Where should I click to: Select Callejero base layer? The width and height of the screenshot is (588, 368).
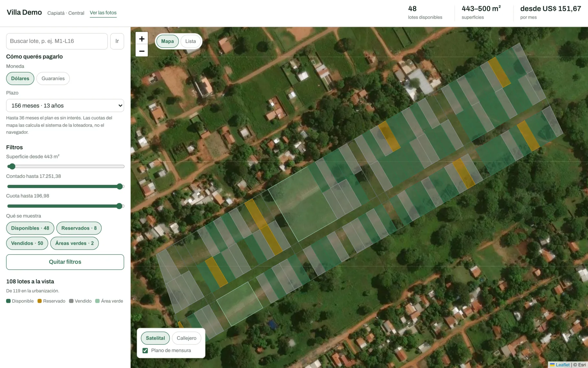(187, 338)
